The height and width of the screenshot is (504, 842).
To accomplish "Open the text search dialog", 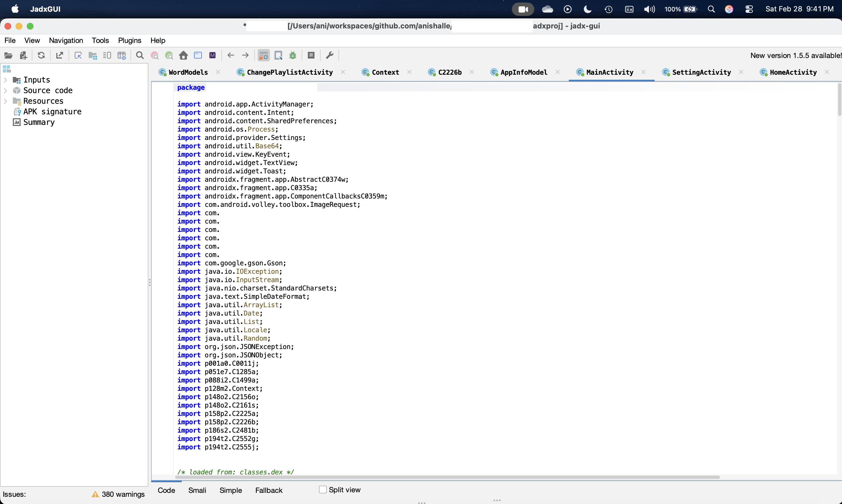I will coord(140,55).
